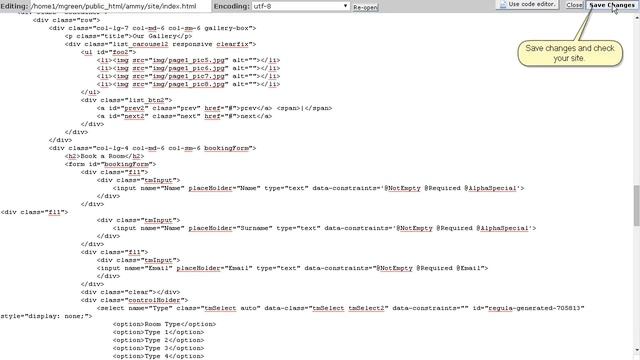Click the line with 'Our Gallery' title

click(x=128, y=36)
